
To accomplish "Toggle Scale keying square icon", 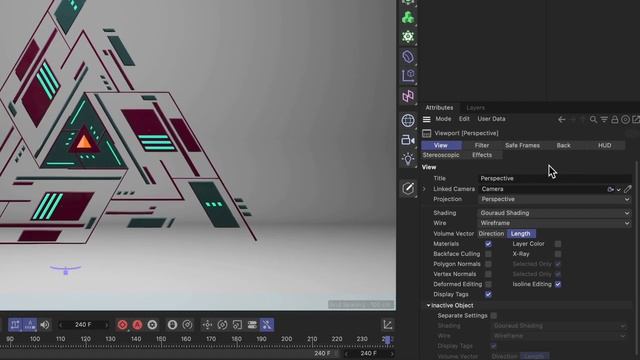I will pos(237,325).
